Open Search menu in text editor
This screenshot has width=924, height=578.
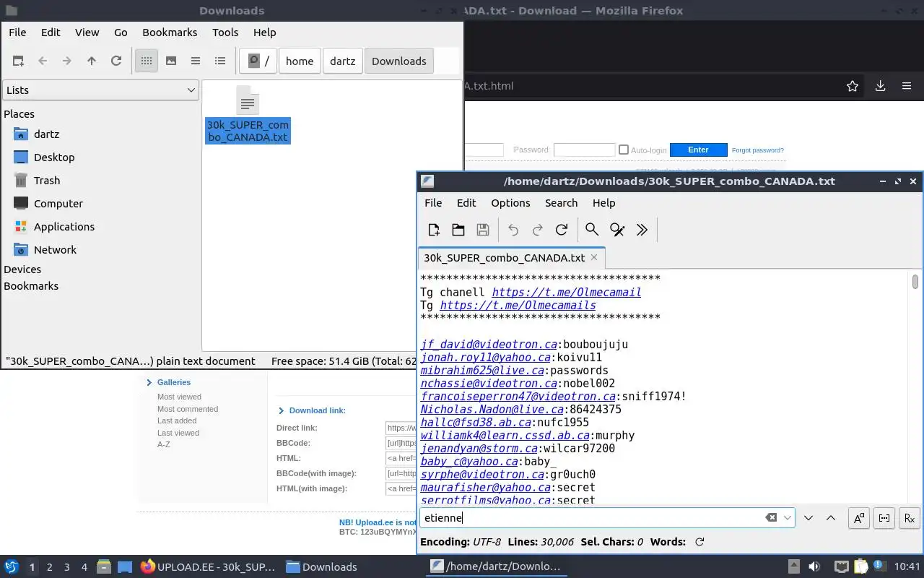tap(561, 203)
